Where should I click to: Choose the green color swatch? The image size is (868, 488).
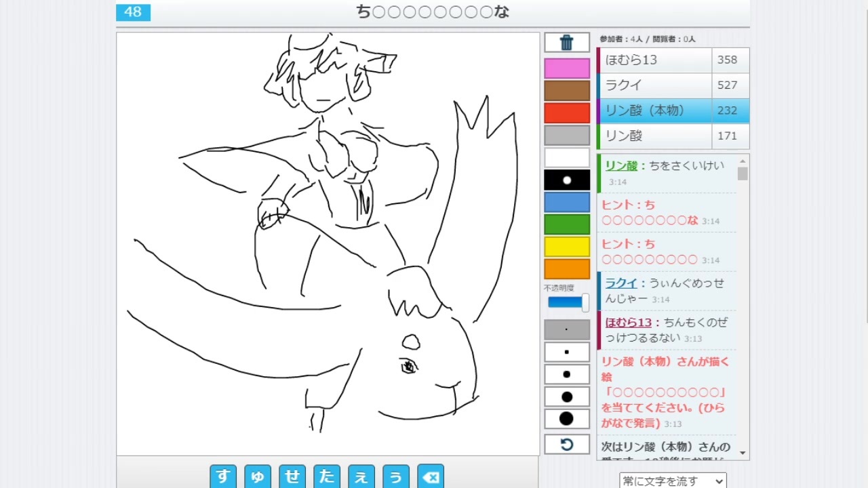pos(567,224)
